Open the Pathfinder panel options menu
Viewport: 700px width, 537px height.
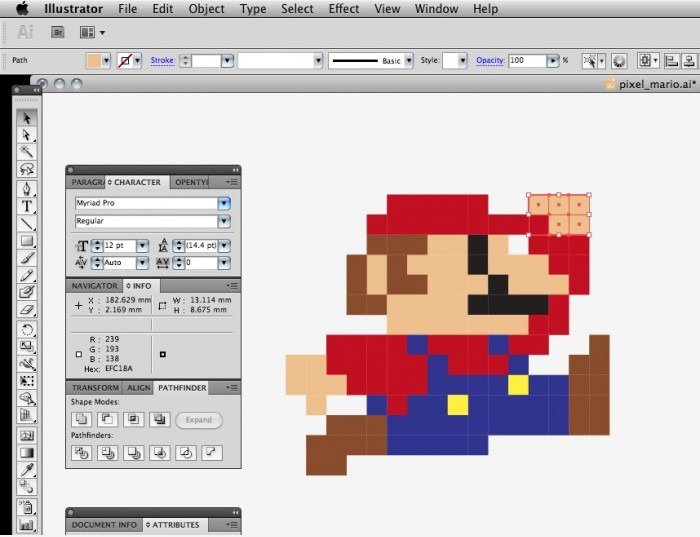(x=232, y=387)
